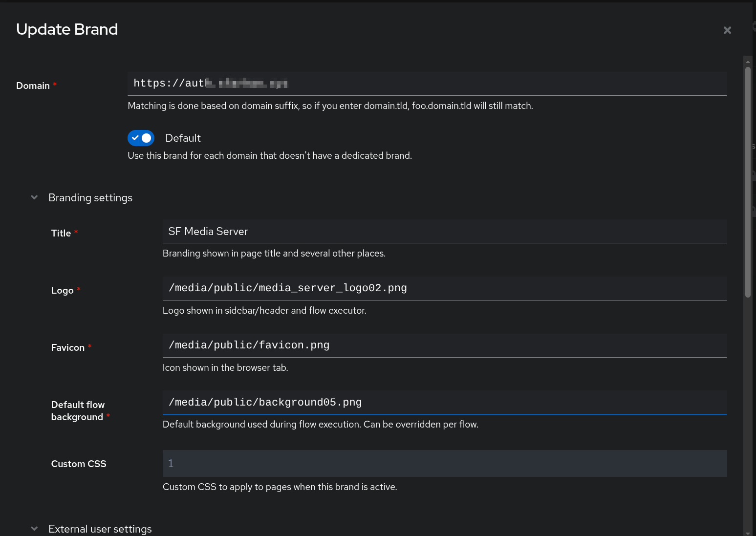Toggle the Default brand switch

pos(141,138)
